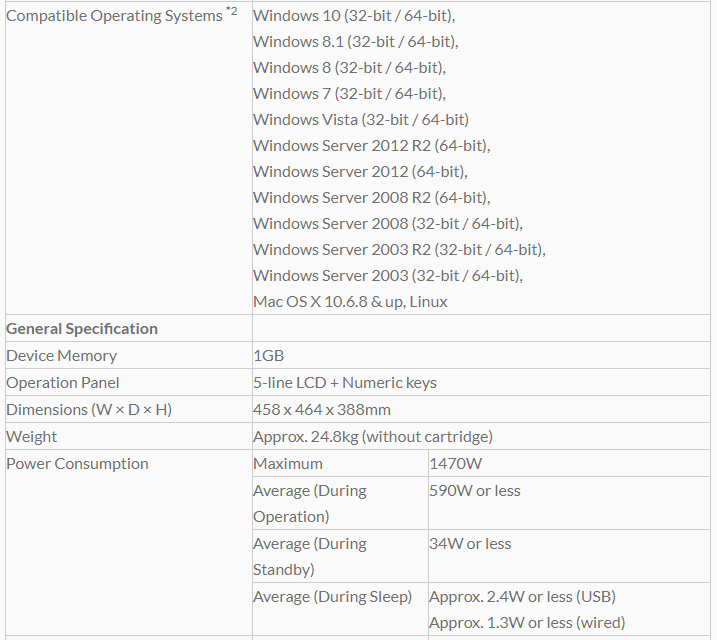Click the Windows 10 (32-bit / 64-bit) line
The image size is (717, 640).
[346, 16]
